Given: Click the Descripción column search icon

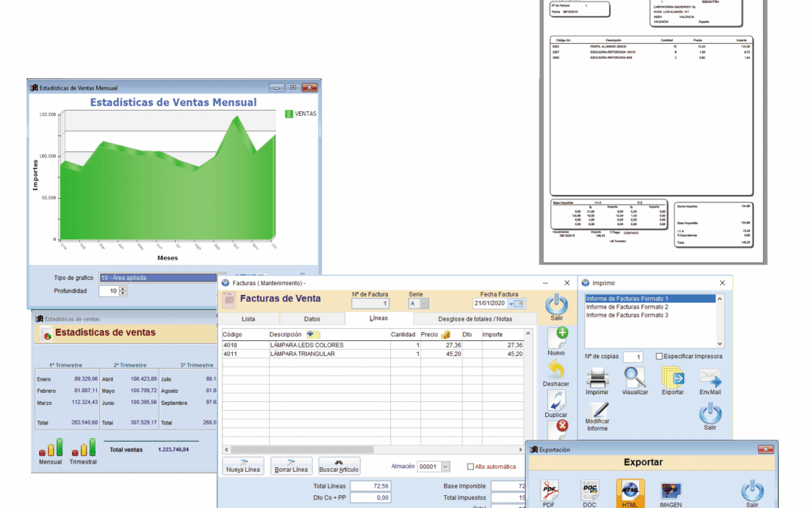Looking at the screenshot, I should point(314,334).
